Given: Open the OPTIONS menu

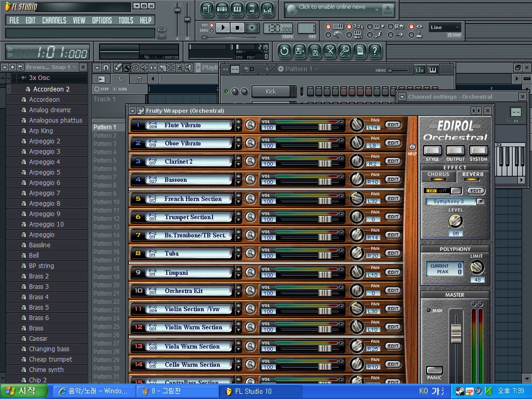Looking at the screenshot, I should coord(102,20).
